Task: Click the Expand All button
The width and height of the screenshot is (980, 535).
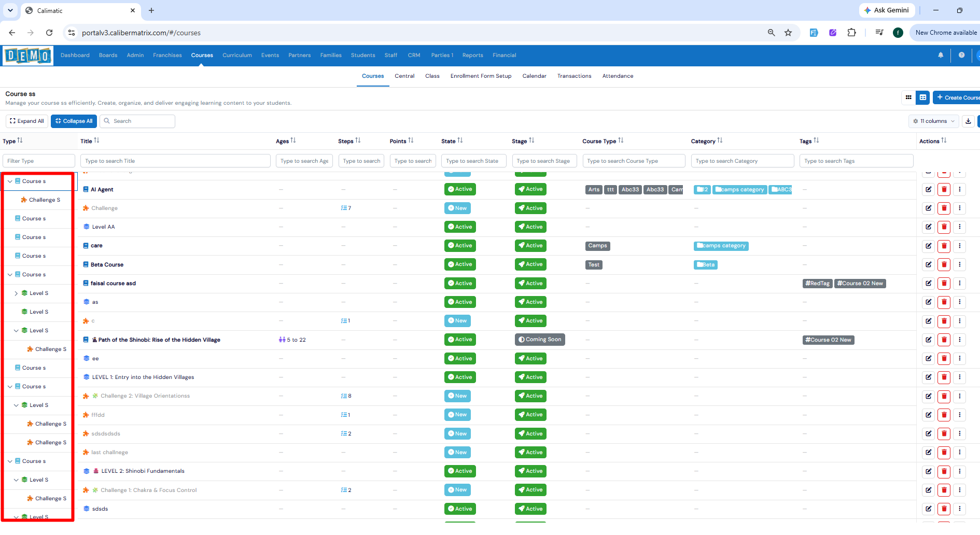Action: [27, 121]
